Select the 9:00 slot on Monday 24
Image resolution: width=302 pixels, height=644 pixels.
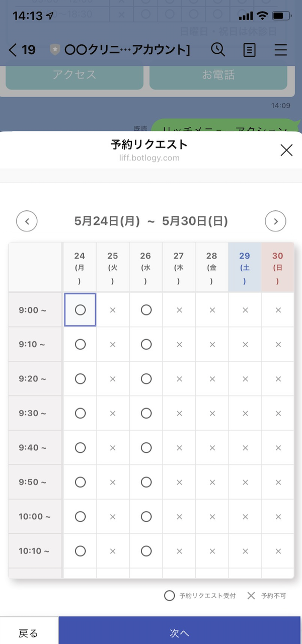80,310
